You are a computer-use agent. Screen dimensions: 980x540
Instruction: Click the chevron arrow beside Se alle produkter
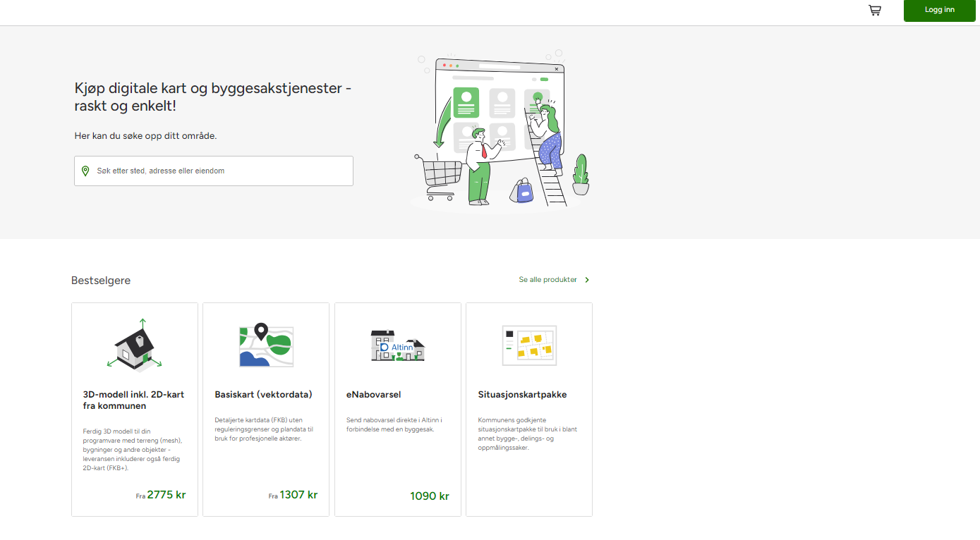[x=587, y=280]
